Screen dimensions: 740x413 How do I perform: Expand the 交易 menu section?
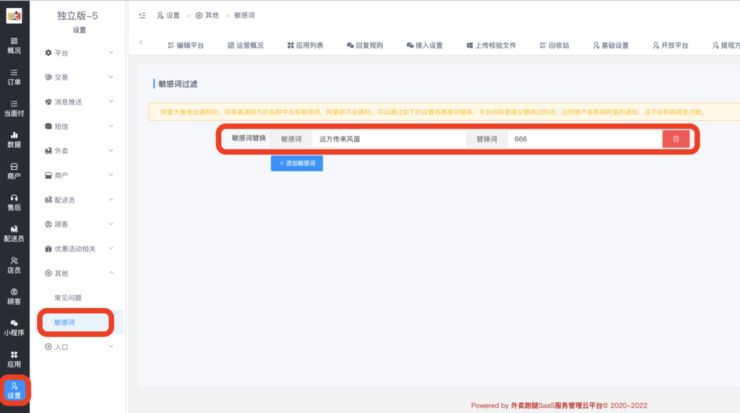point(79,77)
